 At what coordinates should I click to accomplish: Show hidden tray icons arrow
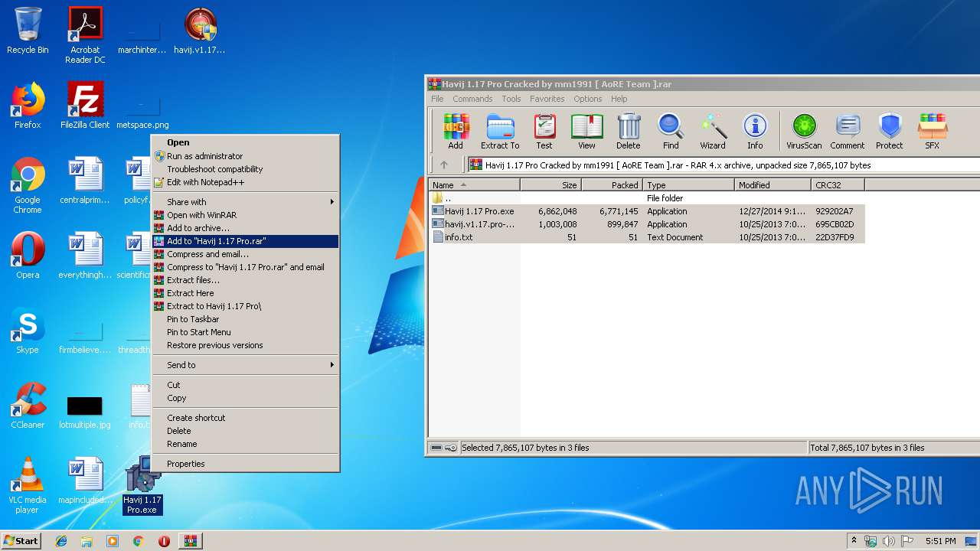(854, 540)
